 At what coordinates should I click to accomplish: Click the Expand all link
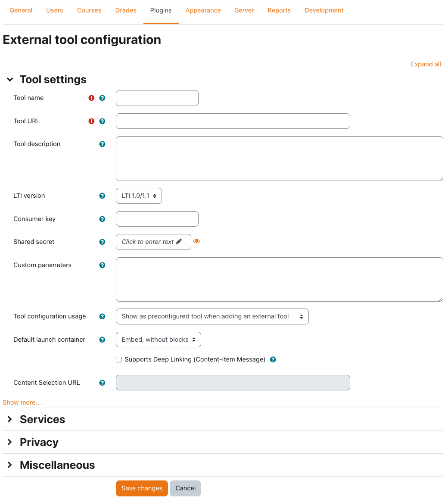point(426,64)
